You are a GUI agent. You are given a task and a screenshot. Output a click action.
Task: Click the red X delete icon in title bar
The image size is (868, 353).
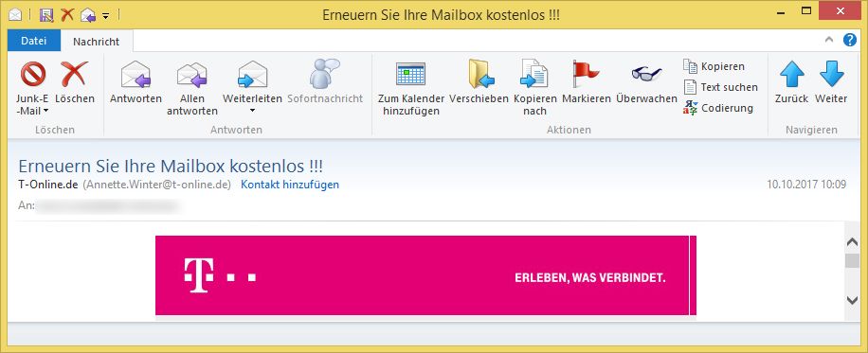pos(67,14)
